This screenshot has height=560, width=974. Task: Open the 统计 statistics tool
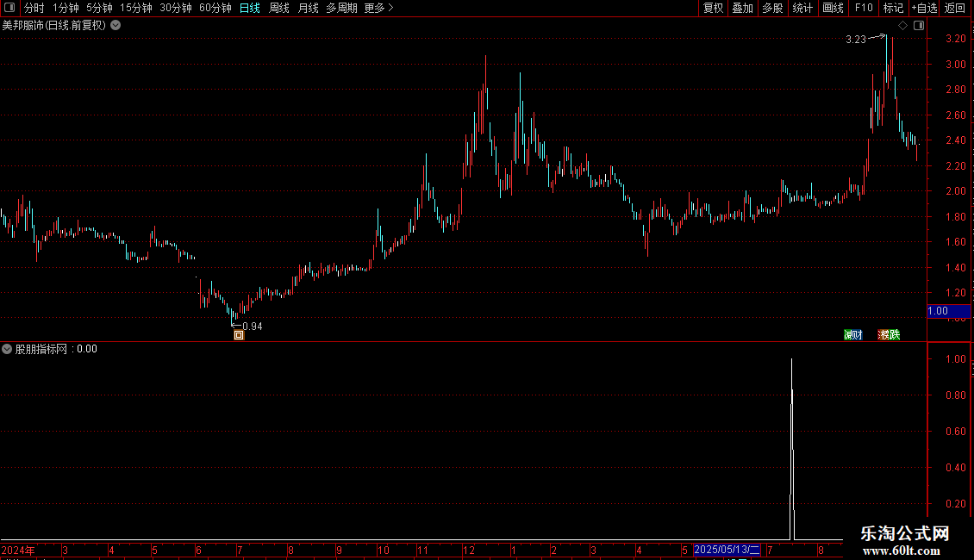802,8
